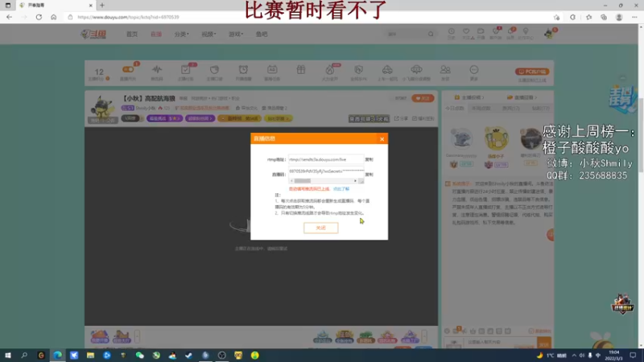Viewport: 644px width, 362px height.
Task: Open 鱼吧 from the top navigation
Action: pos(262,34)
